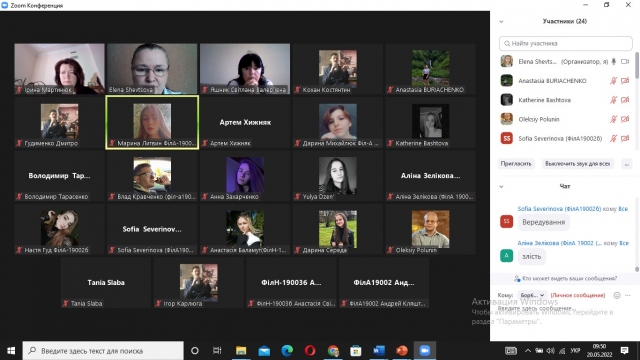Select Oleksiy Polunin avatar in participants
This screenshot has height=360, width=640.
(507, 119)
